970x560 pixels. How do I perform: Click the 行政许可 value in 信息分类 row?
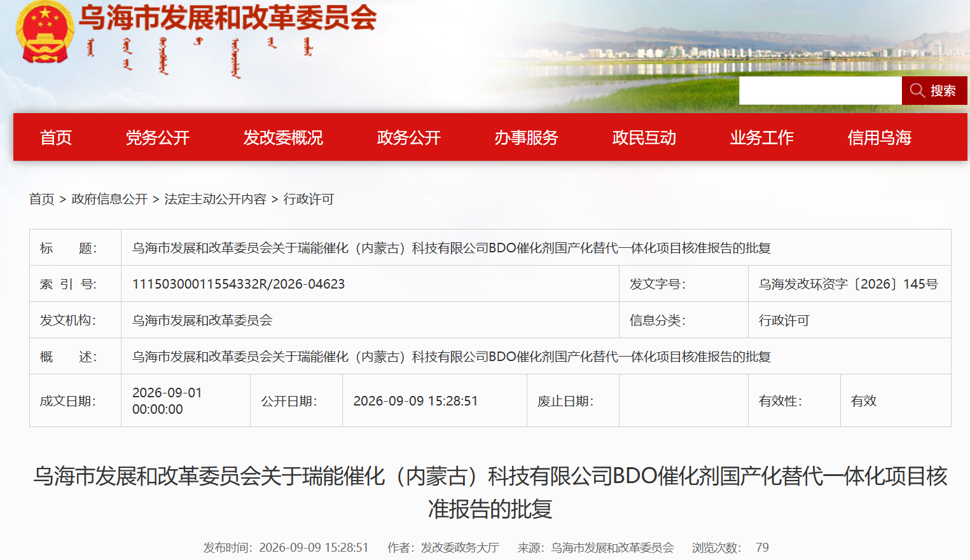click(784, 320)
